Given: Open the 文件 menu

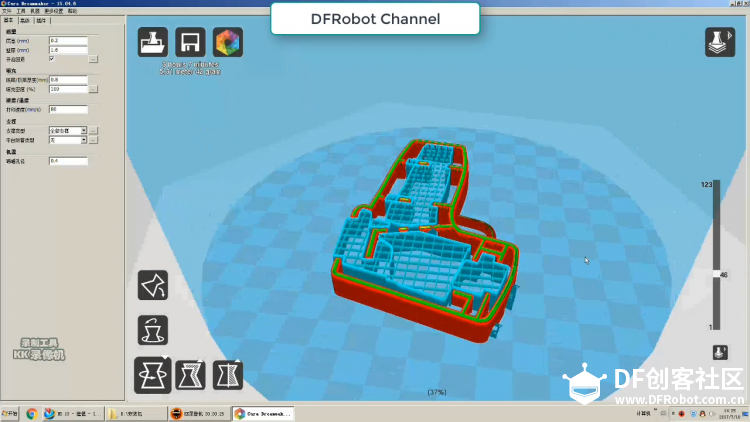Looking at the screenshot, I should [x=7, y=11].
